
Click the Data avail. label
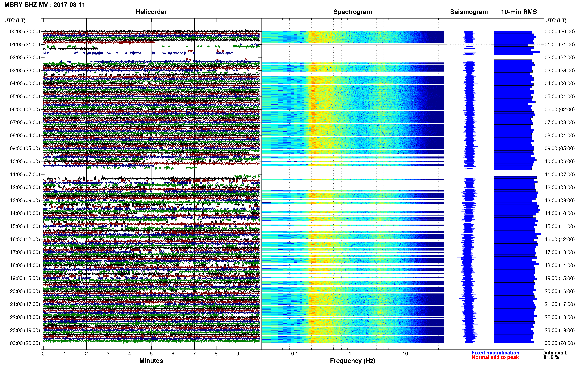click(555, 353)
